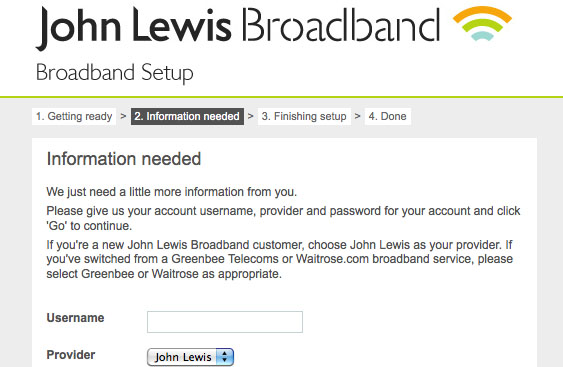
Task: Click the Provider dropdown stepper arrows
Action: [x=225, y=357]
